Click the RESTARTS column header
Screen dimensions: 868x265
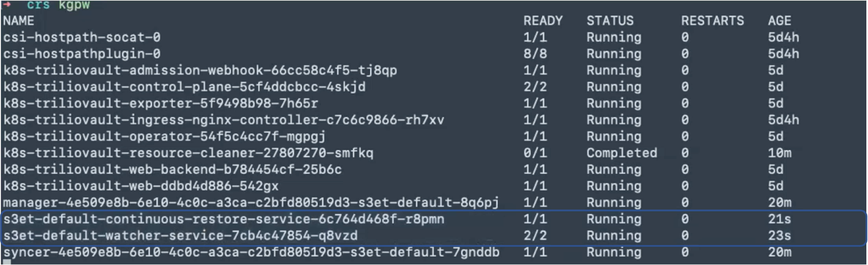point(712,21)
